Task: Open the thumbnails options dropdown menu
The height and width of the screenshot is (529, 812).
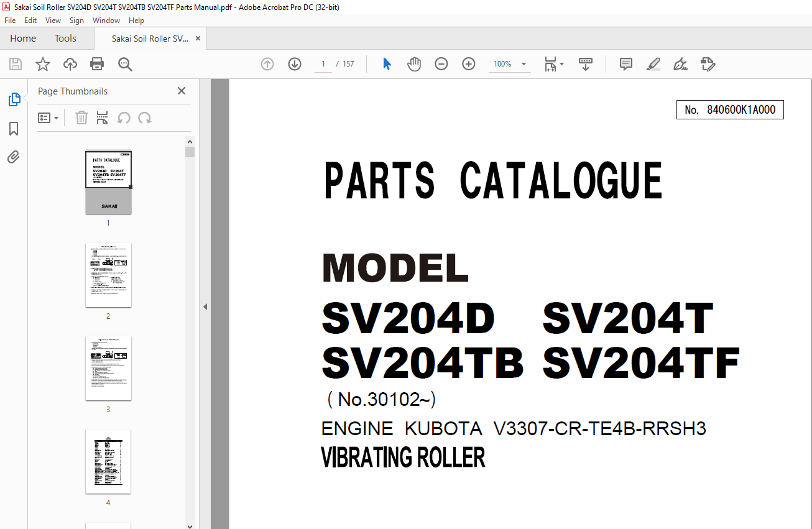Action: (48, 117)
